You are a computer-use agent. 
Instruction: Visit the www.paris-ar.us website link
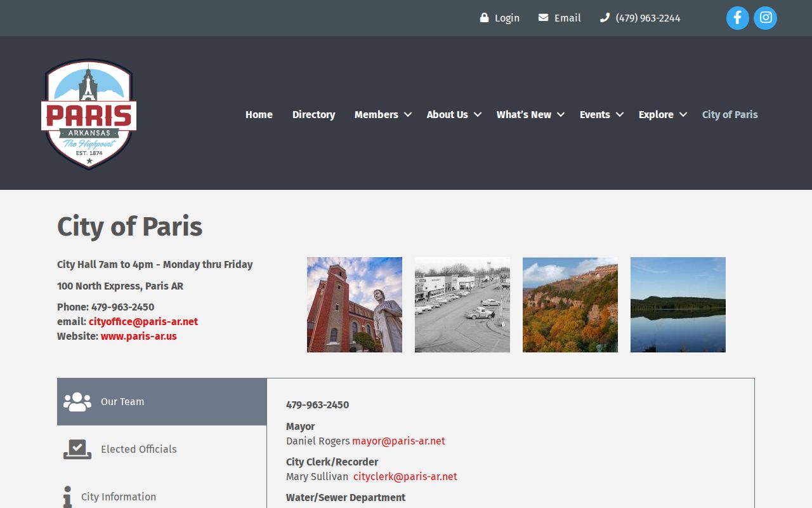[x=139, y=336]
